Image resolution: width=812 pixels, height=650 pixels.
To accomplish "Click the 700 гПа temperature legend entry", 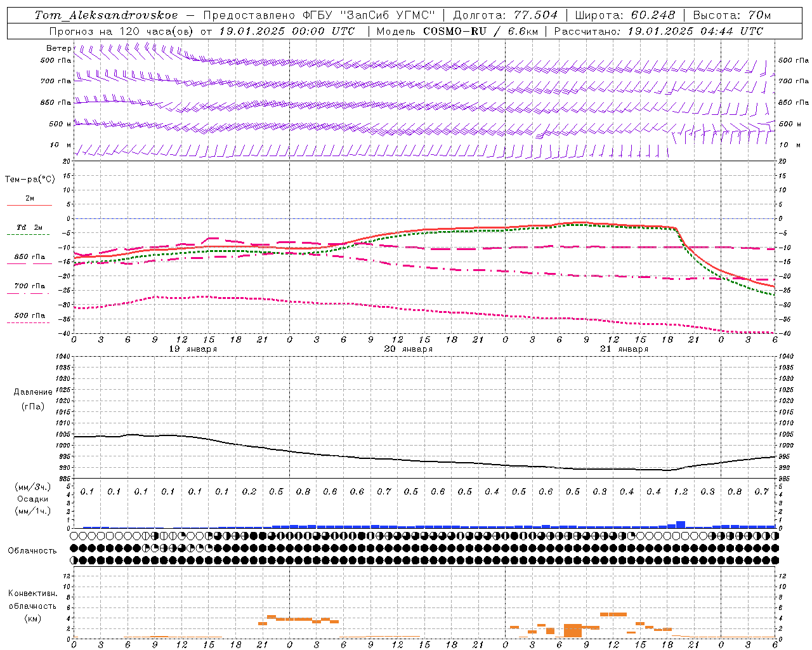I will pyautogui.click(x=30, y=286).
